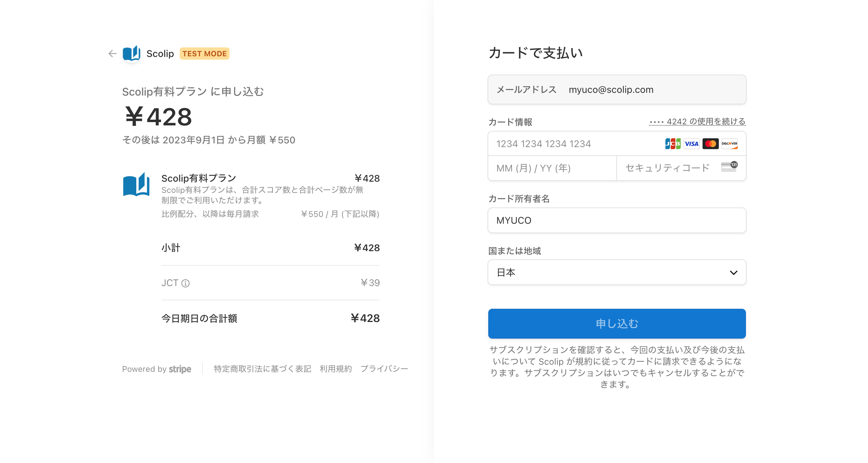Click the Scolip merchant name in header
The image size is (868, 463).
click(x=160, y=54)
